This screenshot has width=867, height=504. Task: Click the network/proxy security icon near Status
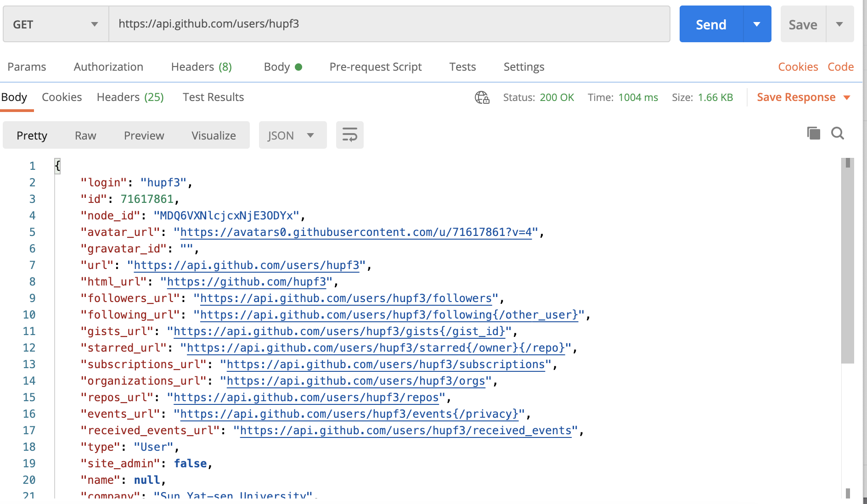pyautogui.click(x=482, y=97)
